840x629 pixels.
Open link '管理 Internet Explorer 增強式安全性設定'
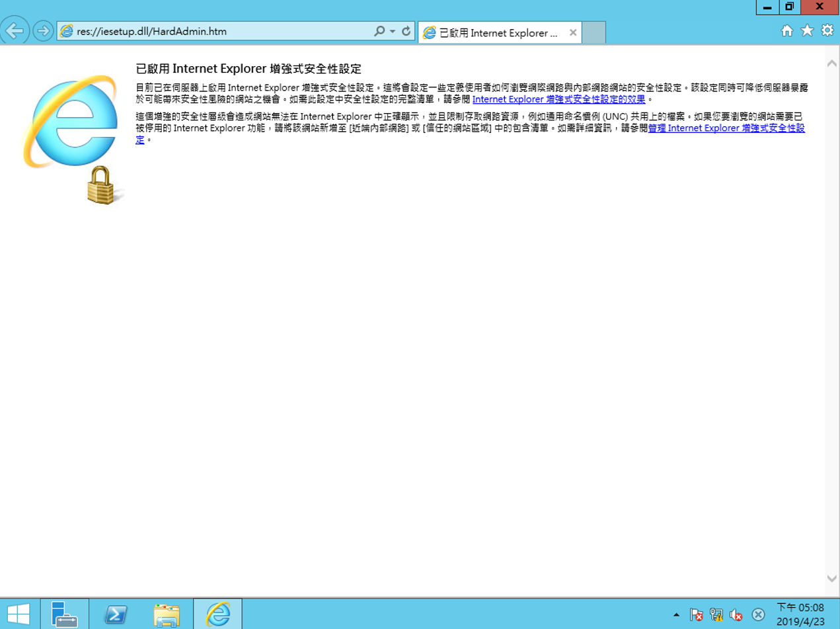pyautogui.click(x=726, y=128)
